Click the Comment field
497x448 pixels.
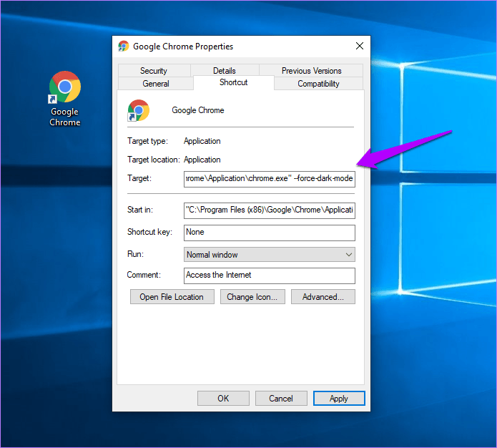(270, 276)
